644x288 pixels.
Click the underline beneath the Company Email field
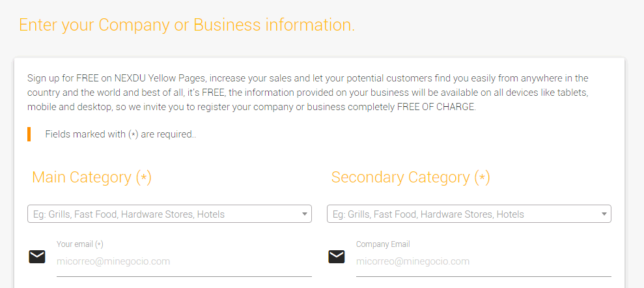point(483,276)
